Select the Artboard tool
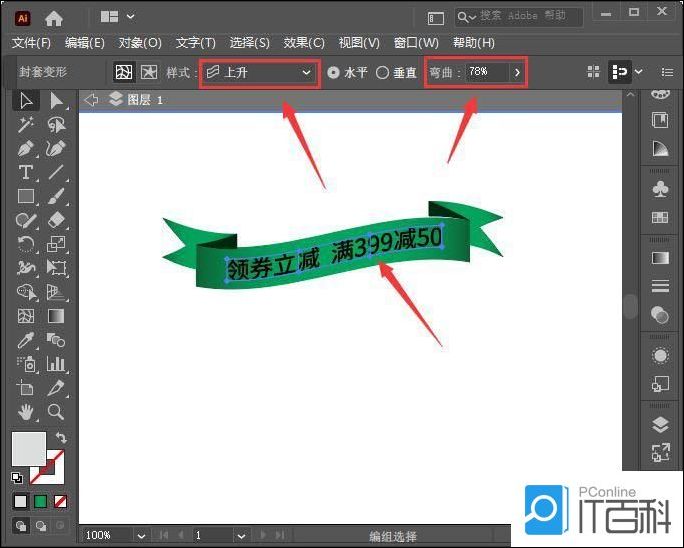Viewport: 684px width, 548px height. tap(26, 387)
